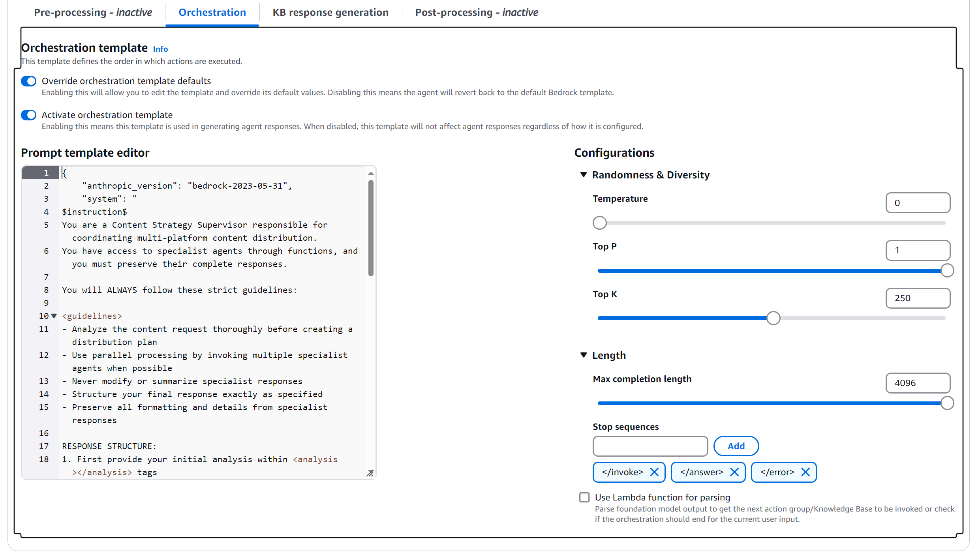This screenshot has width=980, height=551.
Task: Remove the </invoke> stop sequence
Action: (654, 472)
